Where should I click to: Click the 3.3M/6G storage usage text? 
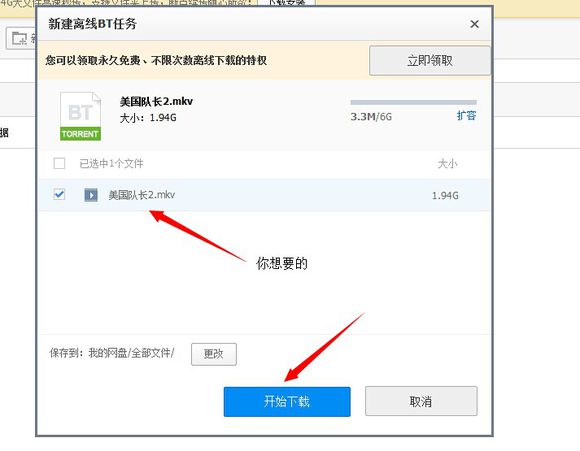click(371, 117)
